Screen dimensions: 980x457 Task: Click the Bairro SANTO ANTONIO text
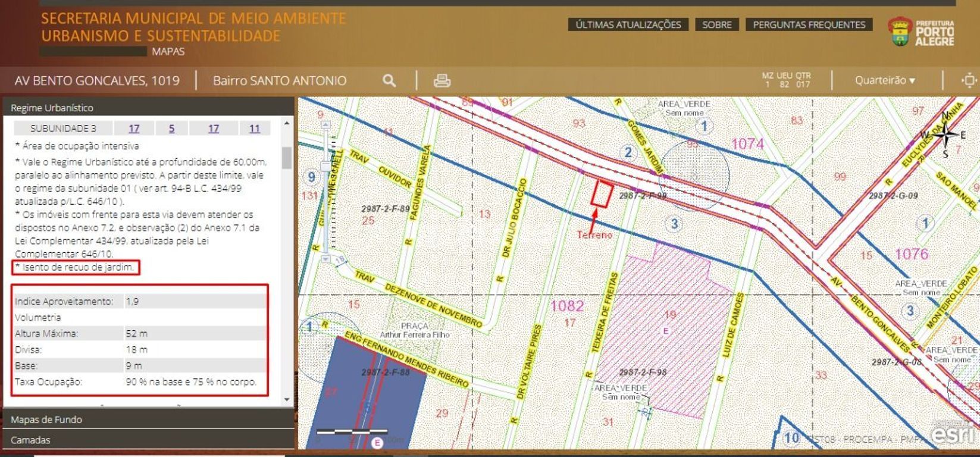tap(280, 80)
